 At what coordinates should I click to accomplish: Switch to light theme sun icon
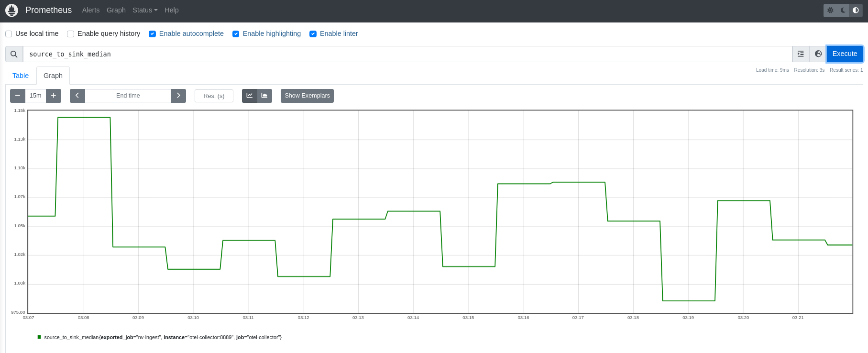[830, 10]
